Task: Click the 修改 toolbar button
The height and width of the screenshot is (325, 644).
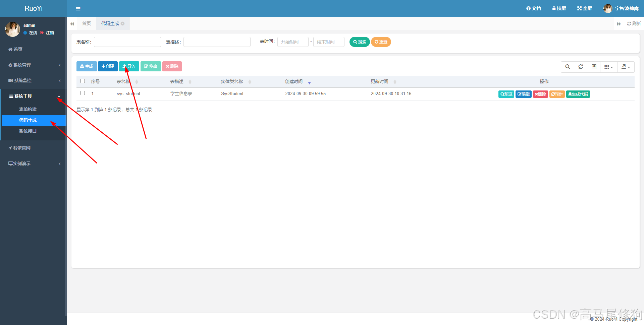Action: [151, 66]
